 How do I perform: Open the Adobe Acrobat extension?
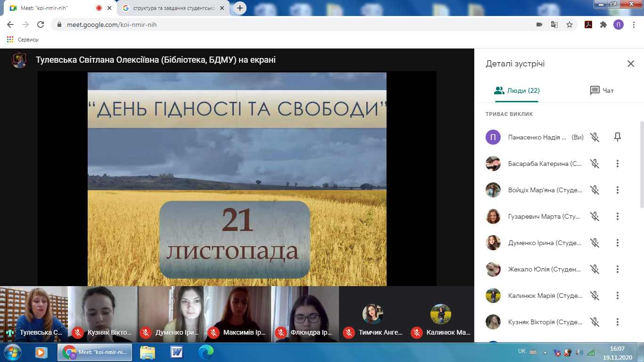(x=588, y=25)
